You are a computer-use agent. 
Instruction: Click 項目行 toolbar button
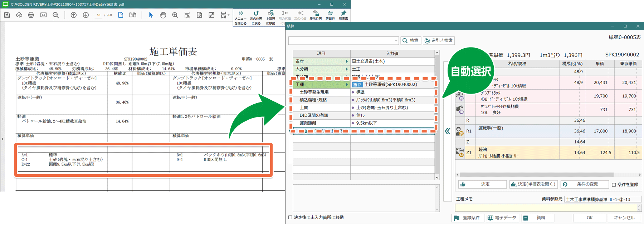(330, 15)
